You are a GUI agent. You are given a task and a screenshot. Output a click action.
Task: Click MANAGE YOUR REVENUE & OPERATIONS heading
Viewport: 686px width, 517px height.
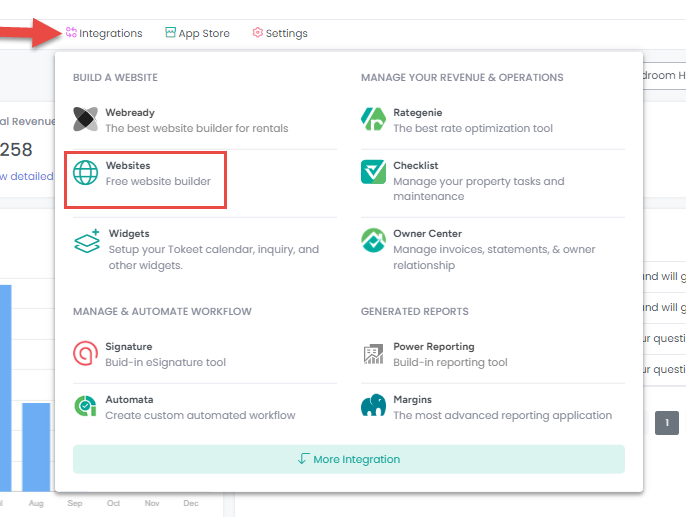pos(462,77)
